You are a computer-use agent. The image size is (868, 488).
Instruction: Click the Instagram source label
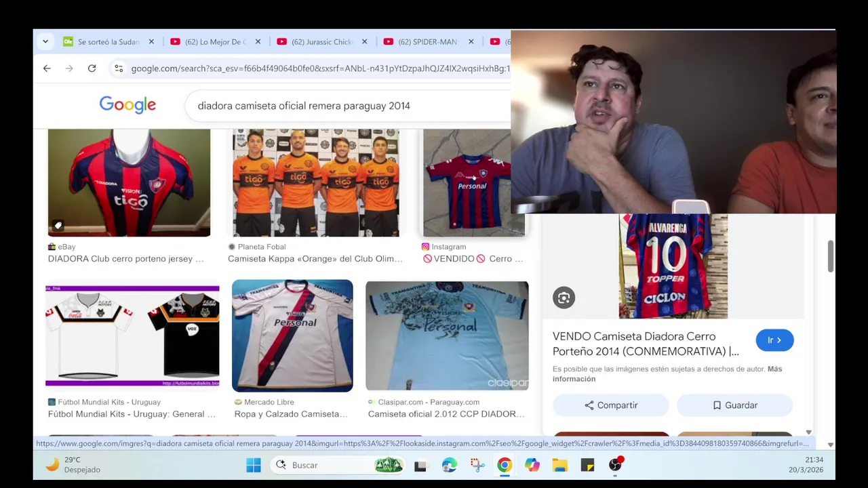(x=444, y=247)
